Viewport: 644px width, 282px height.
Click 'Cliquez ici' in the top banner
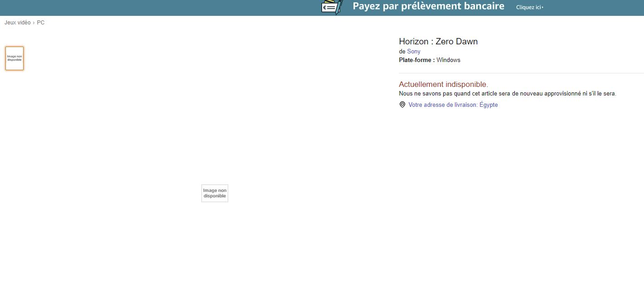pos(528,7)
